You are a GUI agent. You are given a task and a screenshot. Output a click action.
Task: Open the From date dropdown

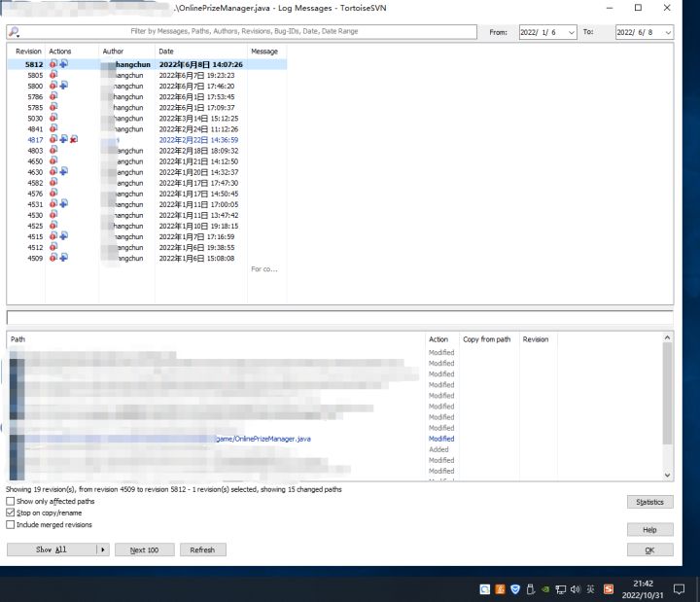tap(572, 32)
